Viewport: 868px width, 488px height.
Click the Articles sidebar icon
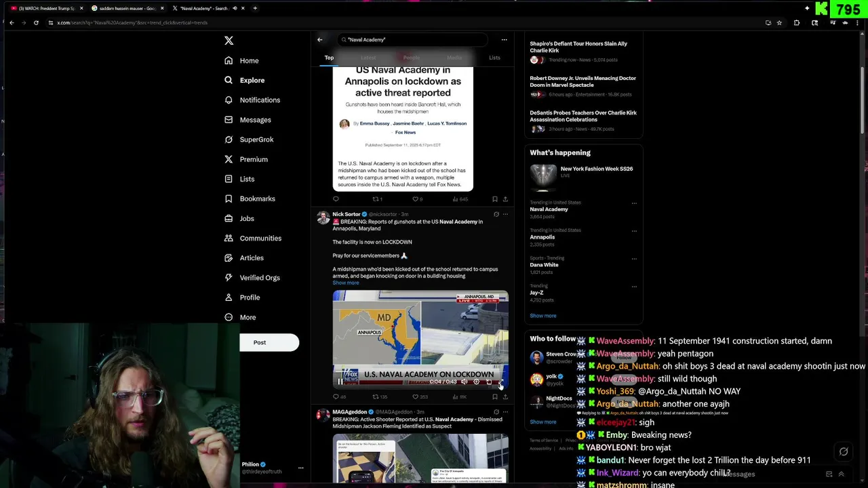tap(229, 258)
